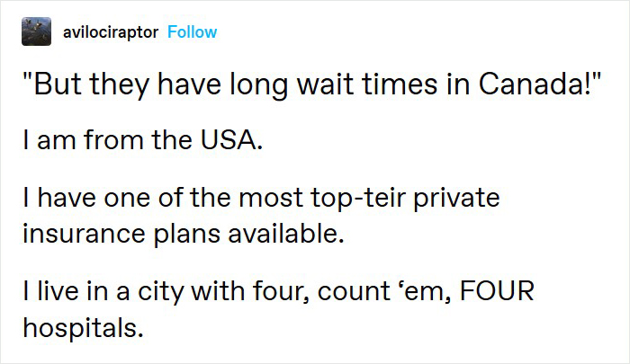Click the word 'hospitals.' ending the post
The image size is (630, 364).
(83, 328)
